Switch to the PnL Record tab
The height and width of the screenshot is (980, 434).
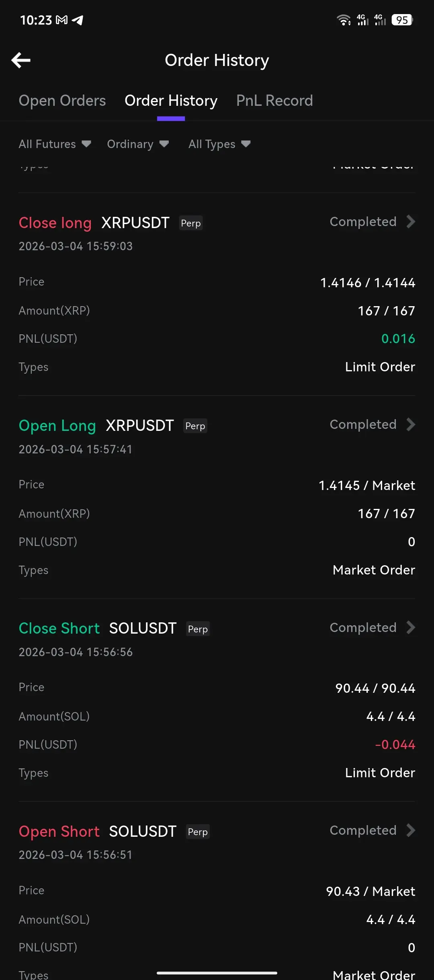pos(274,101)
